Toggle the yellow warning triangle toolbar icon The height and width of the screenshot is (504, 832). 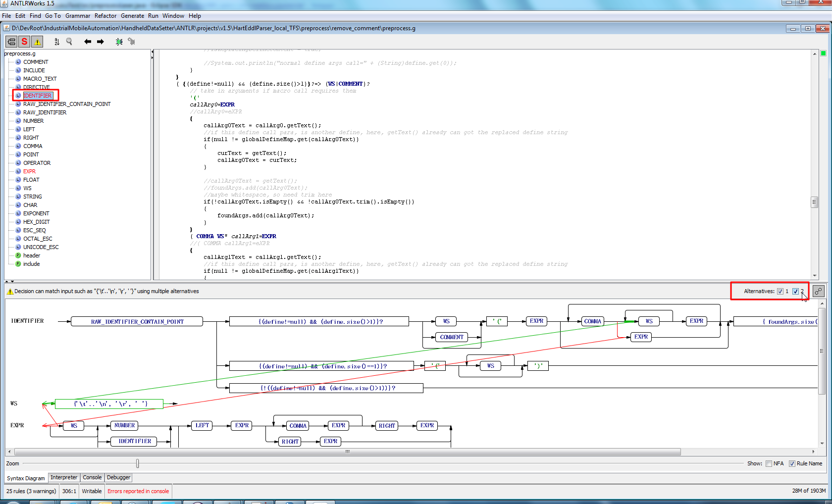click(38, 42)
